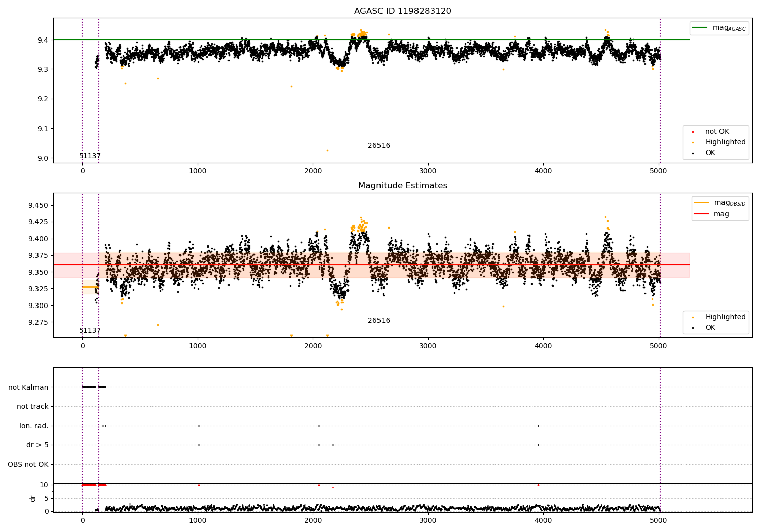Click the red dr marker at 4000 in bottom plot
760x532 pixels.
point(538,485)
